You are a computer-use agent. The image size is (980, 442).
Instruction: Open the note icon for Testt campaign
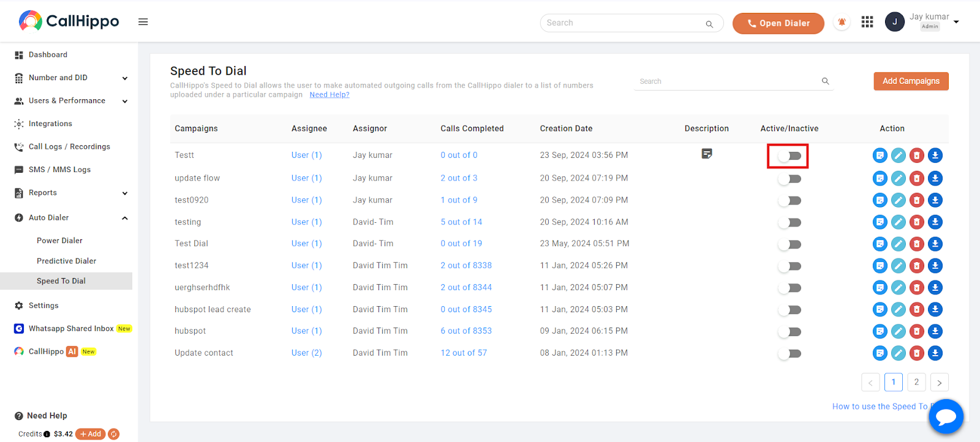pyautogui.click(x=880, y=155)
